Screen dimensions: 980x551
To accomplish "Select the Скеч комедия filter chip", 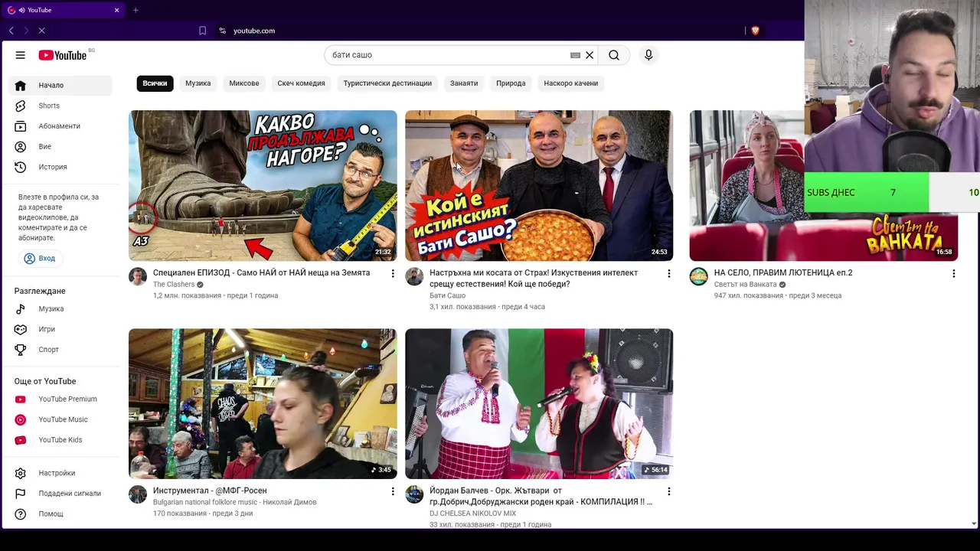I will [x=301, y=83].
